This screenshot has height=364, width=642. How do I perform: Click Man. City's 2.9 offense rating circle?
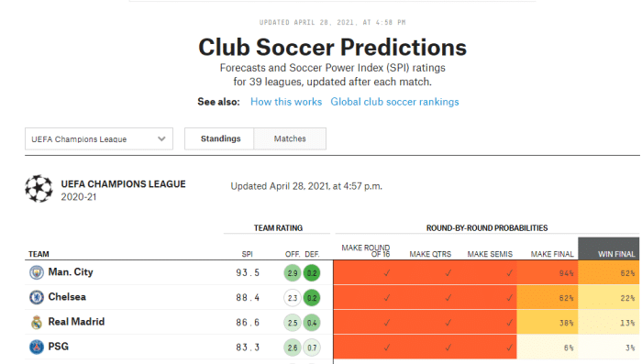click(293, 273)
